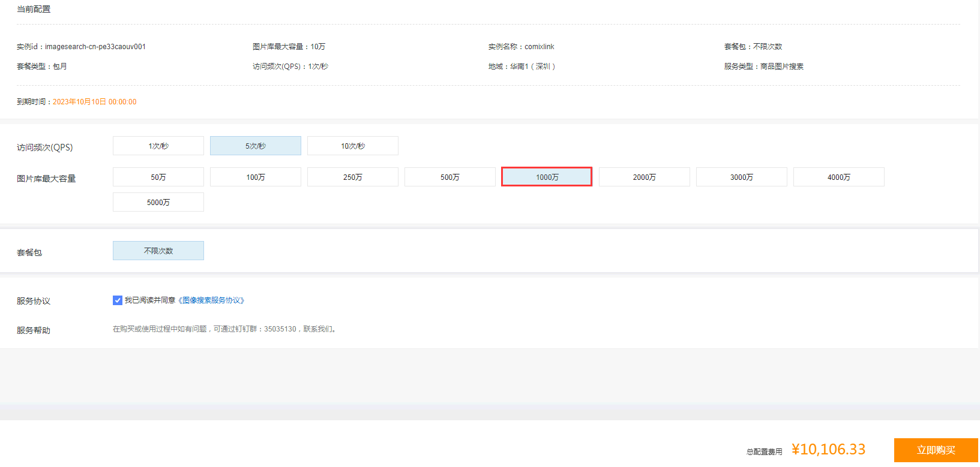Click the instance id imagesearch-cn-pe33caouv001

point(95,47)
